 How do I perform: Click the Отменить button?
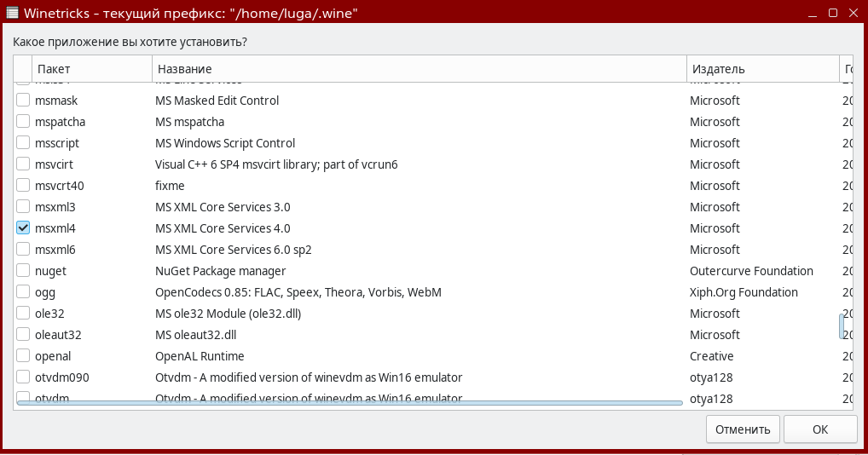pyautogui.click(x=743, y=429)
